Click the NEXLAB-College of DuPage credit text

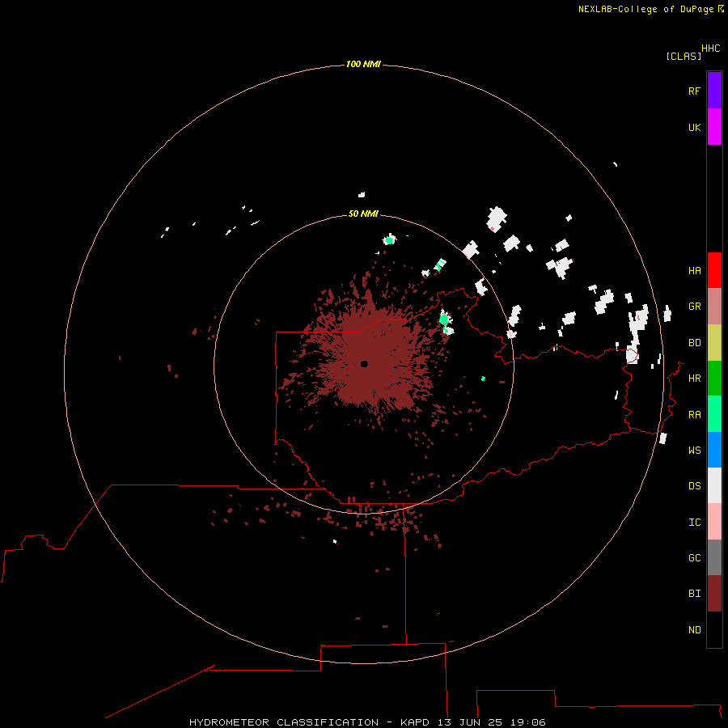(x=645, y=9)
